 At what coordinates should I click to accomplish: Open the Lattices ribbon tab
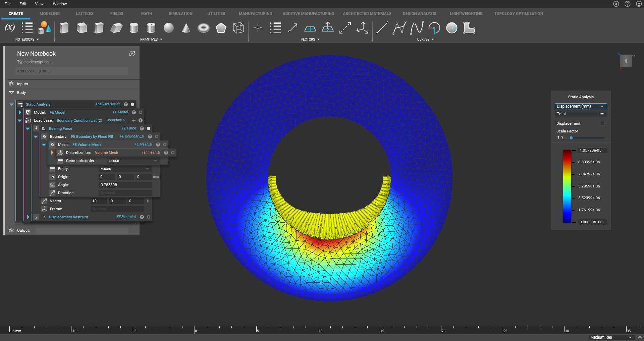pos(85,14)
